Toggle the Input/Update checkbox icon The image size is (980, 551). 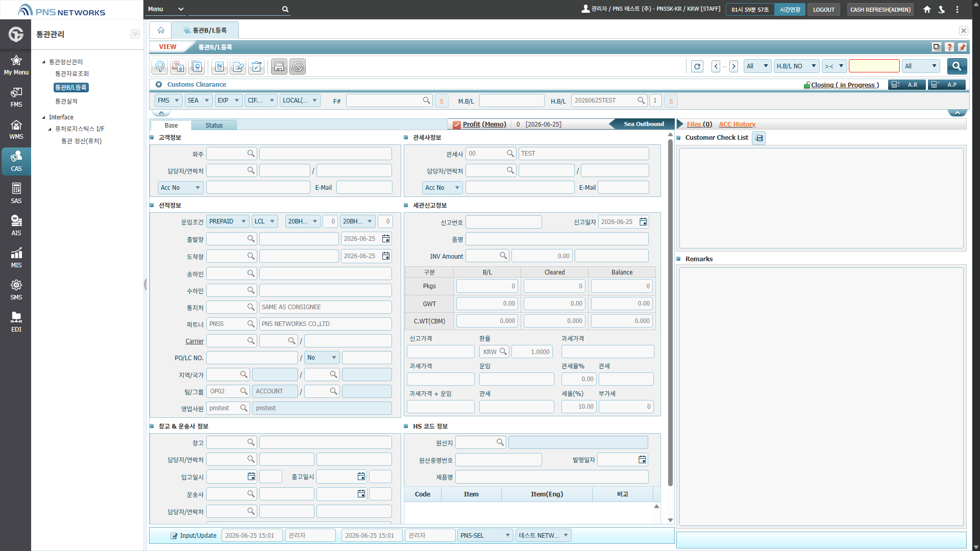174,536
